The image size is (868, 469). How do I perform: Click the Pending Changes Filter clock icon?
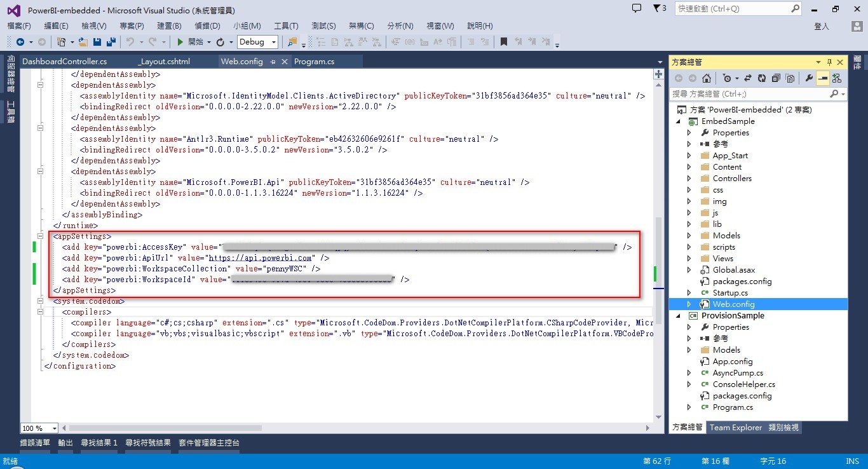727,78
